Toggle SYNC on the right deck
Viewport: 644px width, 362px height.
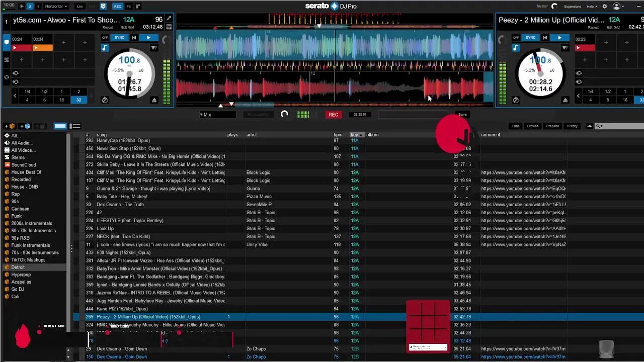(x=530, y=38)
